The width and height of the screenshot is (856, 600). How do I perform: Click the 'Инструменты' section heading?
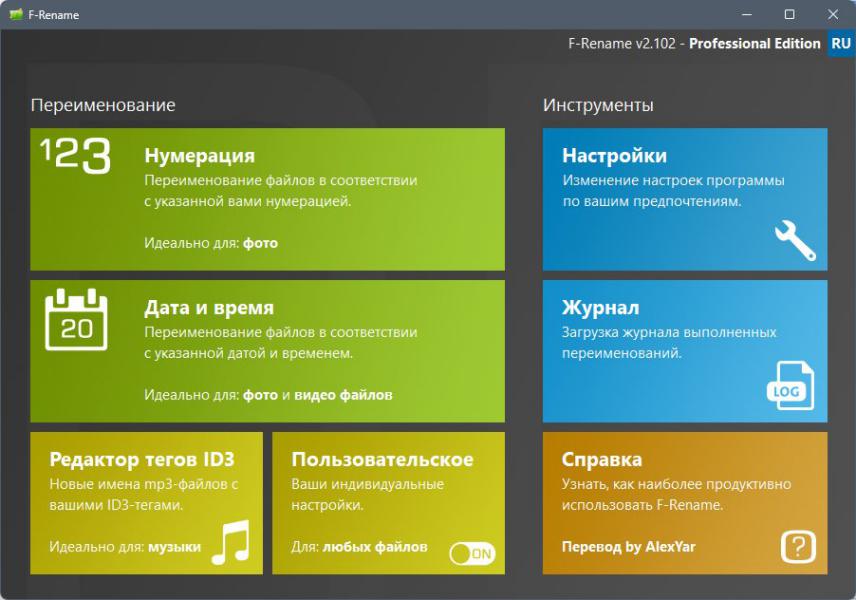(598, 105)
